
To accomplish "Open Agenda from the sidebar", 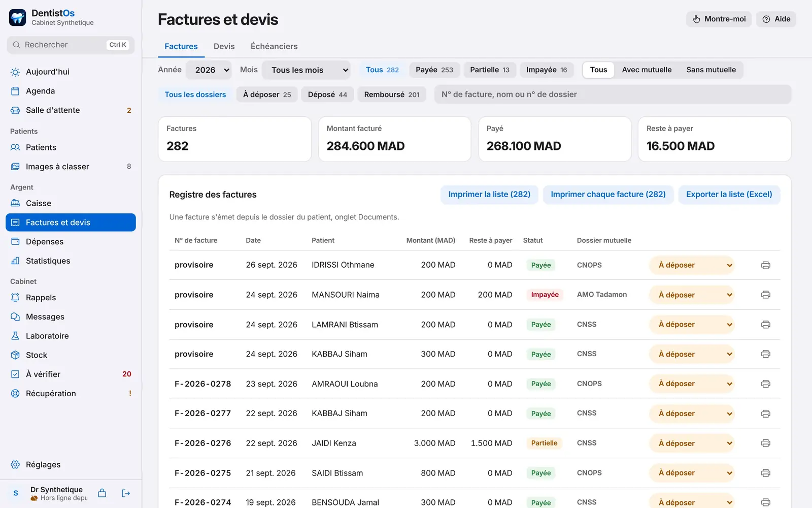I will 71,91.
